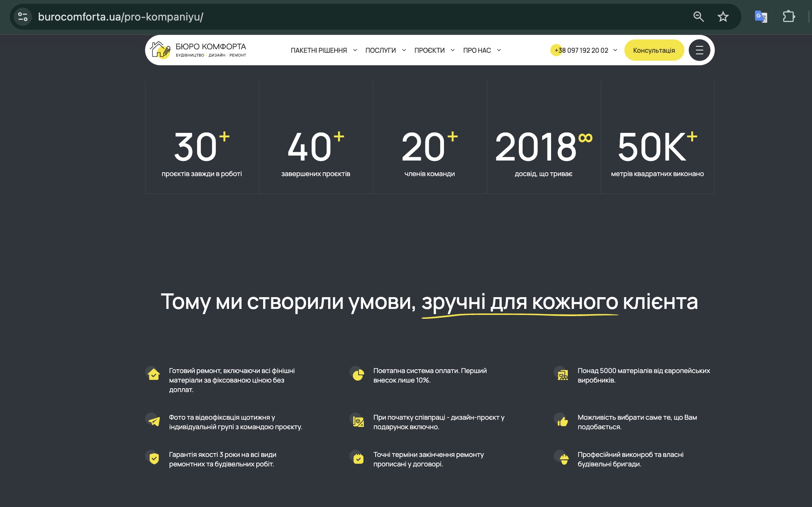Call the +38 097 192 20 02 link
This screenshot has width=812, height=507.
pos(581,50)
